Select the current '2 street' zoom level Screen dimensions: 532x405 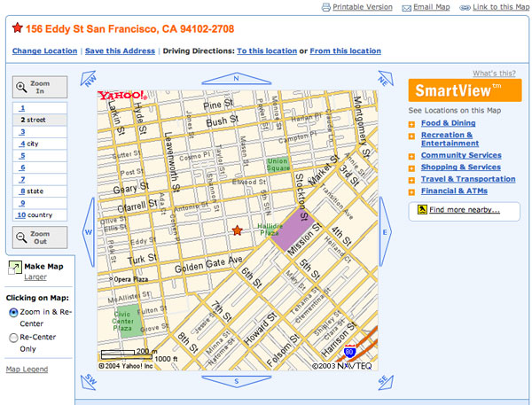coord(40,120)
